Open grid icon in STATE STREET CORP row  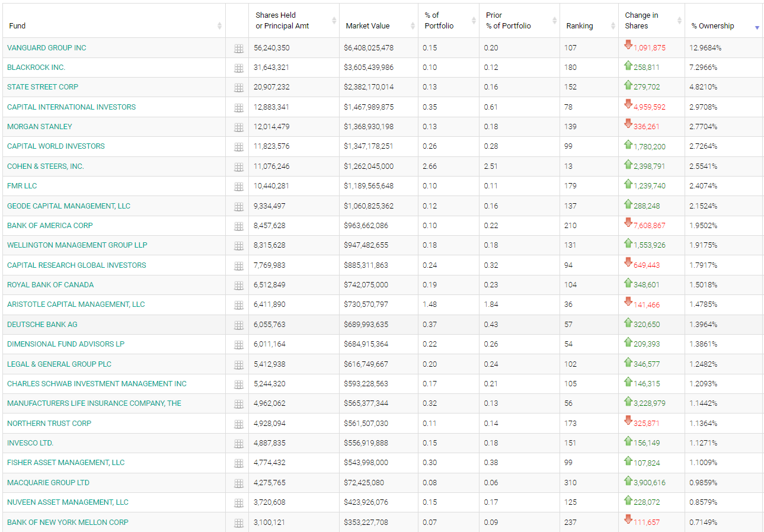pos(239,88)
